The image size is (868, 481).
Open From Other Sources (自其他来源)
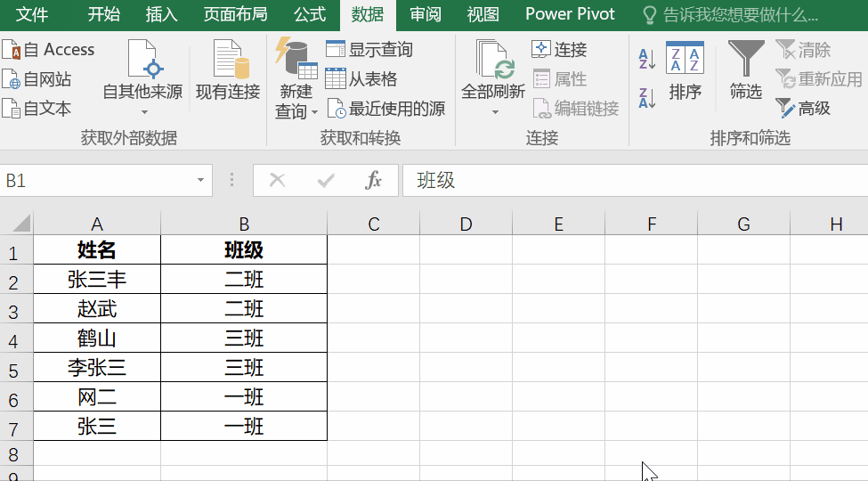[142, 77]
